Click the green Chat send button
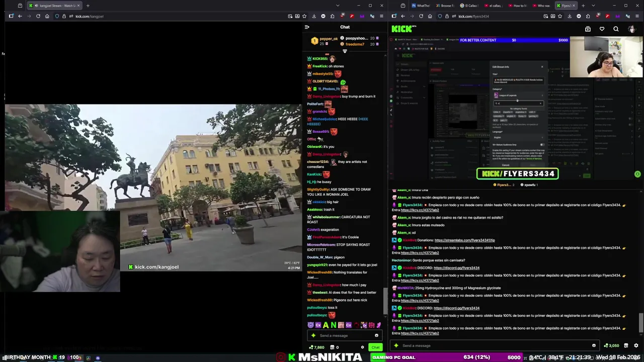This screenshot has height=362, width=644. [375, 347]
